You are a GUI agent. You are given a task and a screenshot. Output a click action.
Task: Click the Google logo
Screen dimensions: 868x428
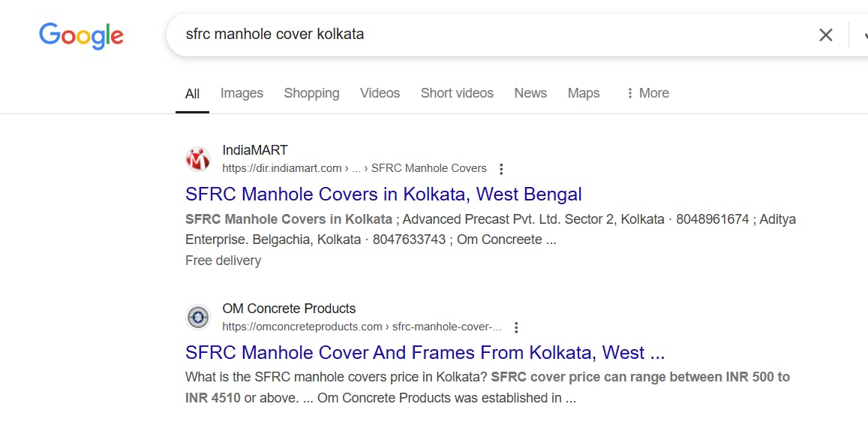81,35
